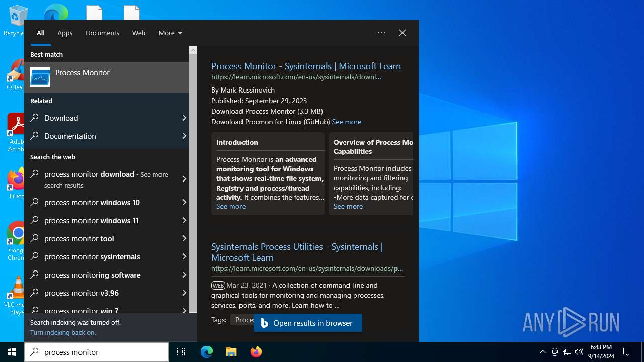Image resolution: width=644 pixels, height=362 pixels.
Task: Open the network icon in system tray
Action: 567,352
